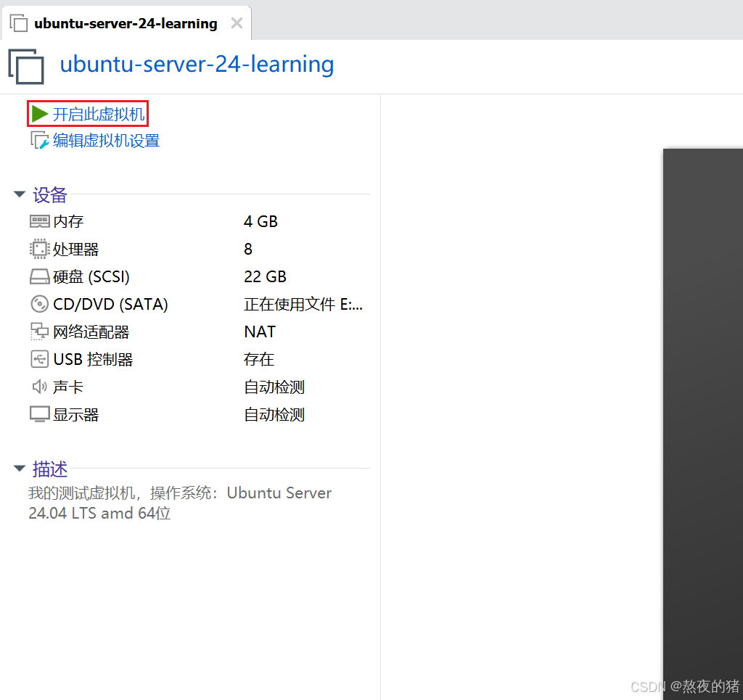743x700 pixels.
Task: Select the CD/DVD (SATA) row label
Action: (x=110, y=304)
